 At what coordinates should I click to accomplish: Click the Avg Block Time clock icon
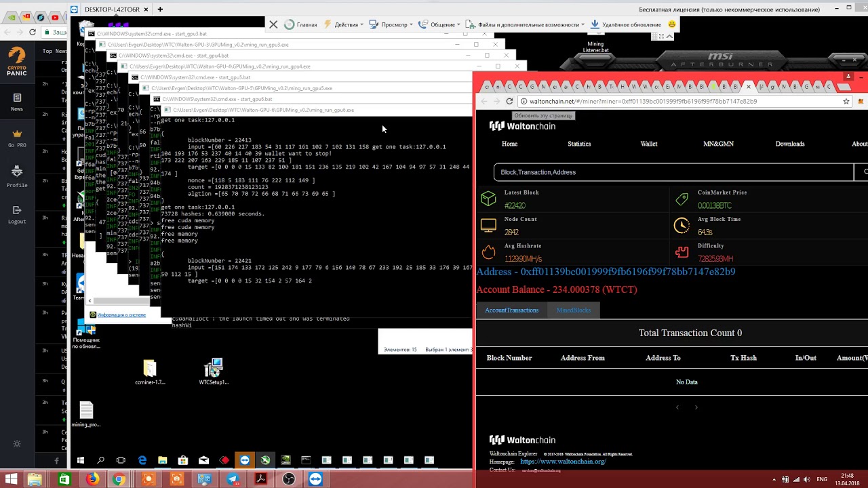point(682,226)
